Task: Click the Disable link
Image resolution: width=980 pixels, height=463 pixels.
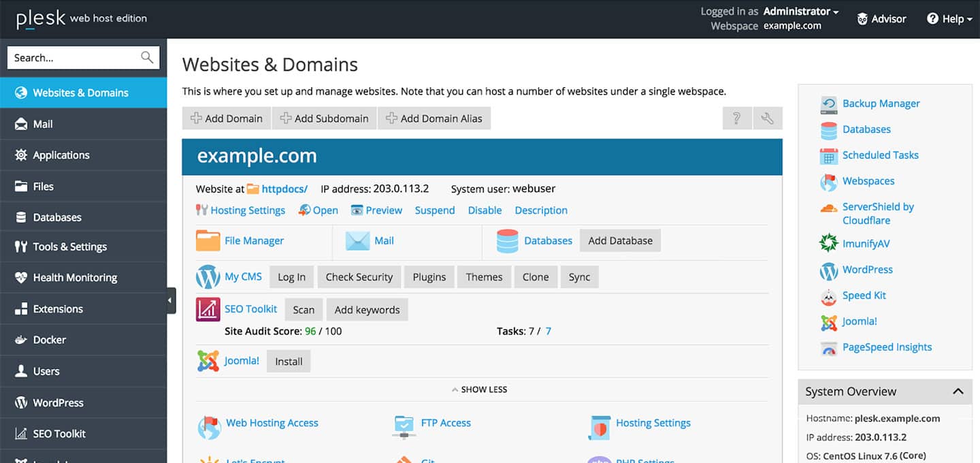Action: [485, 210]
